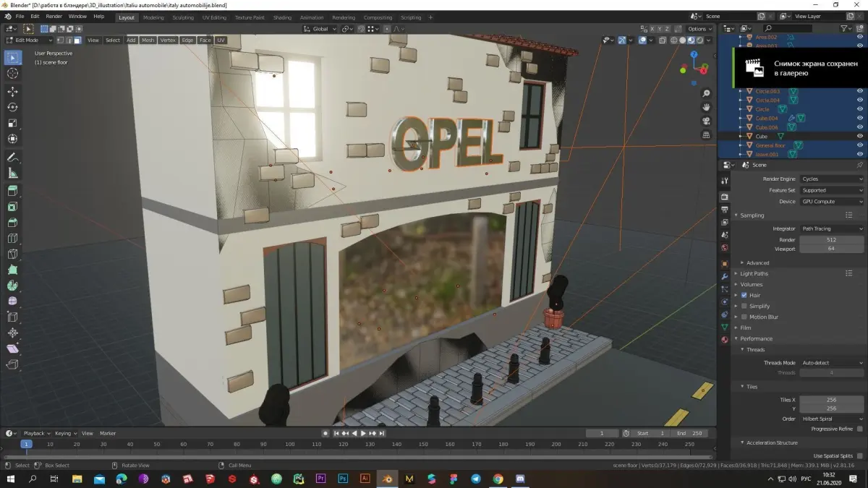
Task: Open the timeline Keying menu
Action: 64,433
